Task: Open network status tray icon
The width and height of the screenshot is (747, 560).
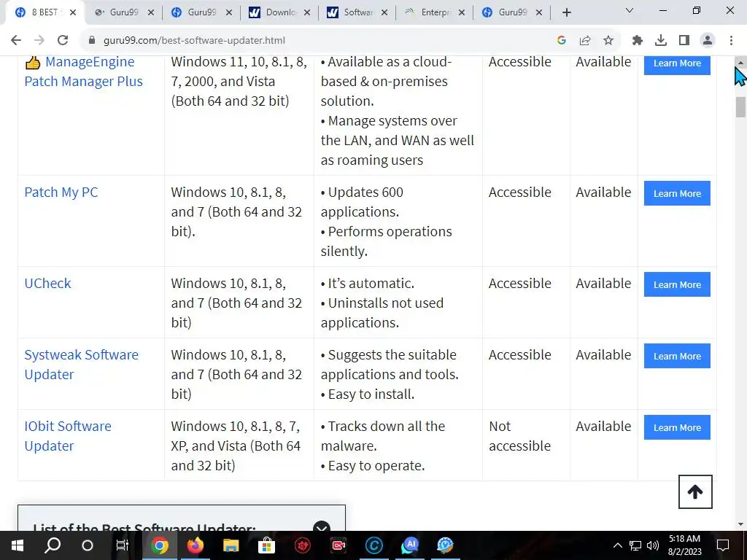Action: click(x=635, y=545)
